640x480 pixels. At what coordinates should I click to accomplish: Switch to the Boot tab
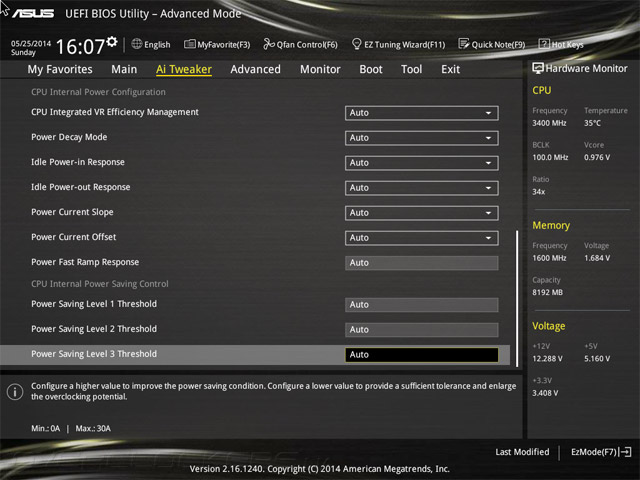371,69
